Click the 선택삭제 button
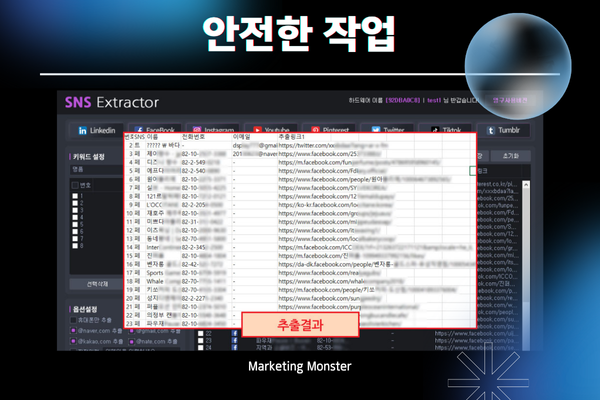The height and width of the screenshot is (400, 600). pos(97,284)
